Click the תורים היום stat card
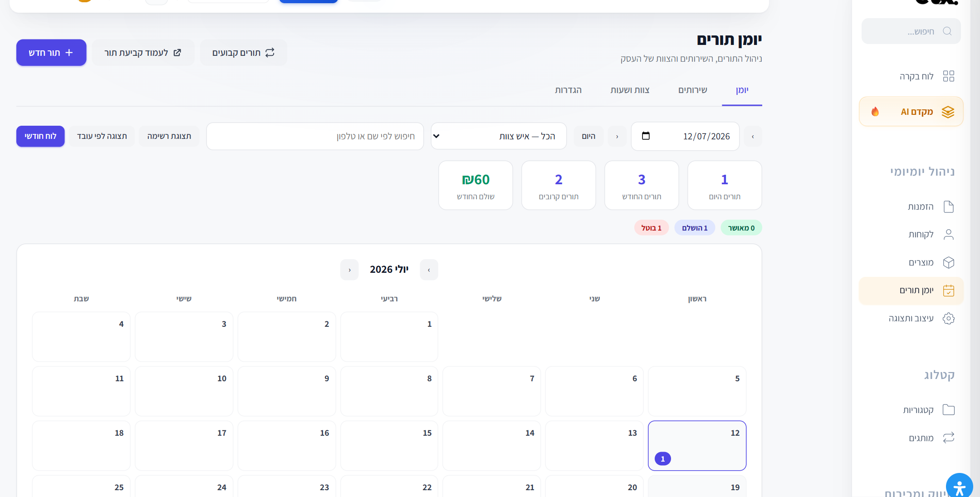 (725, 185)
